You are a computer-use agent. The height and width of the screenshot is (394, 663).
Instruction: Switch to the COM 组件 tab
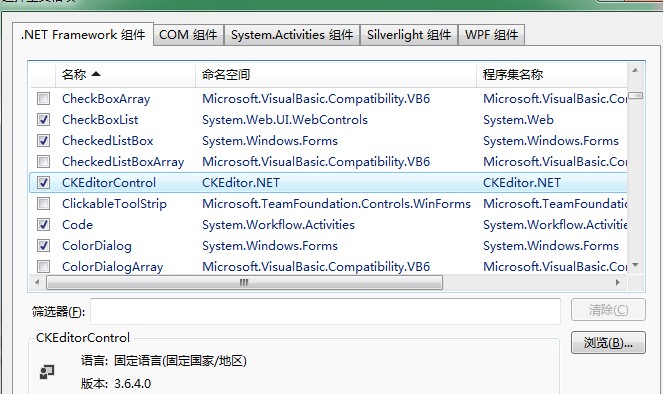point(188,35)
